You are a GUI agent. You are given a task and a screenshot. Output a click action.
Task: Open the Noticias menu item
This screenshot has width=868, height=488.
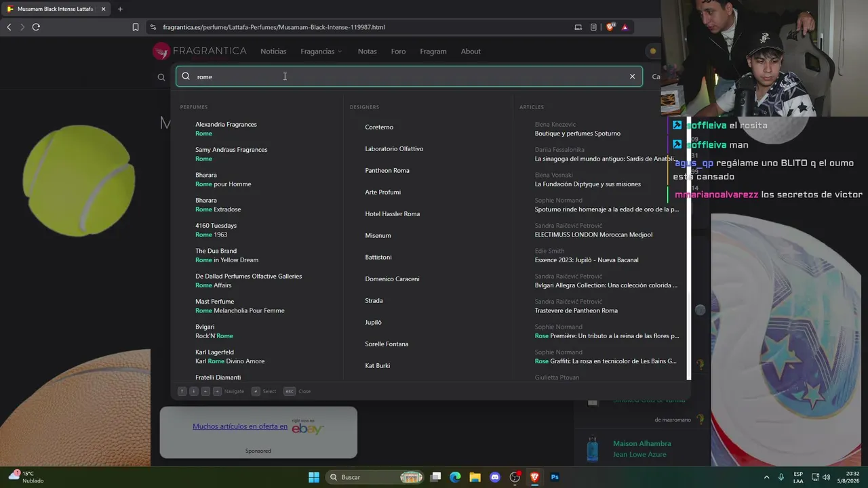[273, 52]
